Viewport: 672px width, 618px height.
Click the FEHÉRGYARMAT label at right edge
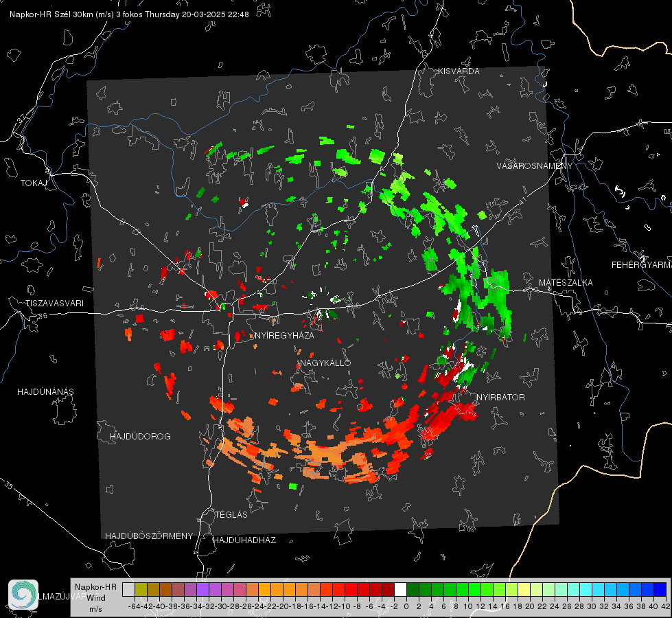click(641, 264)
